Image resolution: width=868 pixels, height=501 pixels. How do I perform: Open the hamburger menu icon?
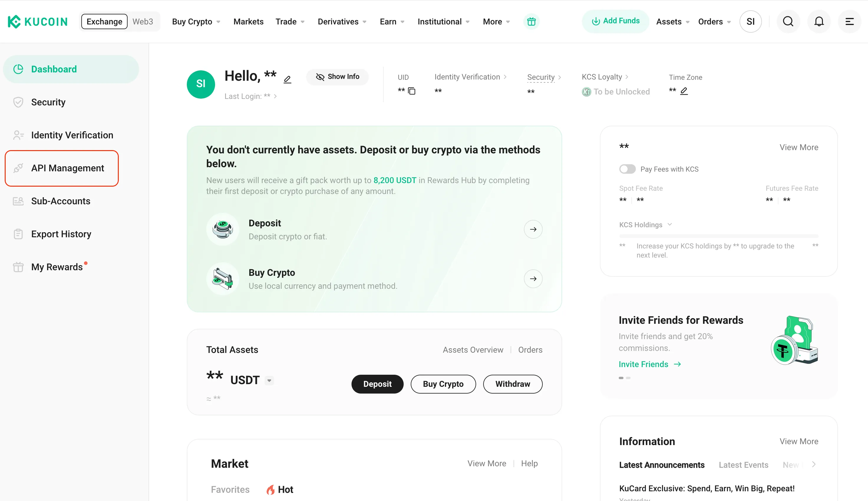pos(850,22)
